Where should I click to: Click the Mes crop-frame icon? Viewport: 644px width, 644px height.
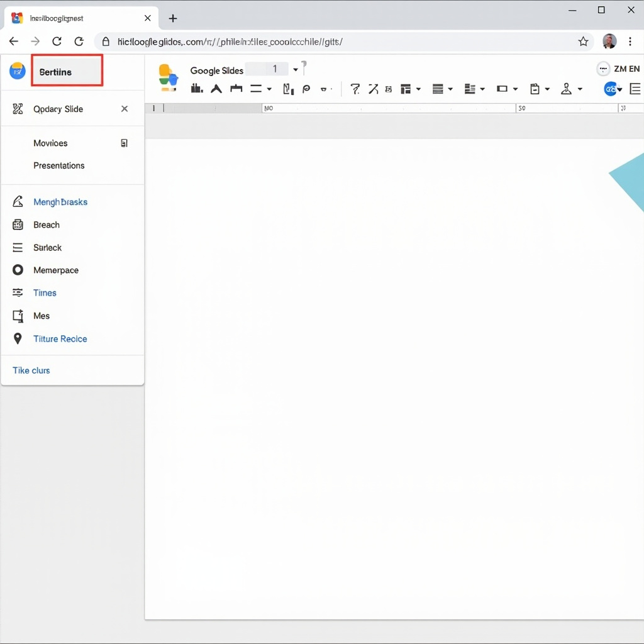18,316
